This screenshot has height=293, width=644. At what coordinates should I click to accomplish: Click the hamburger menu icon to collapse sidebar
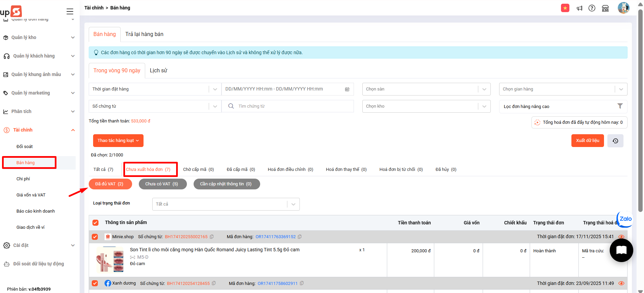70,11
